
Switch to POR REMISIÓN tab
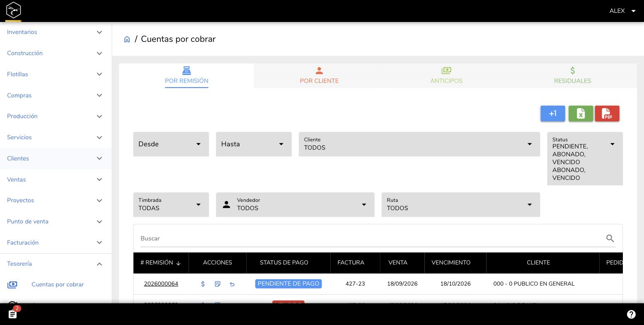click(x=186, y=75)
